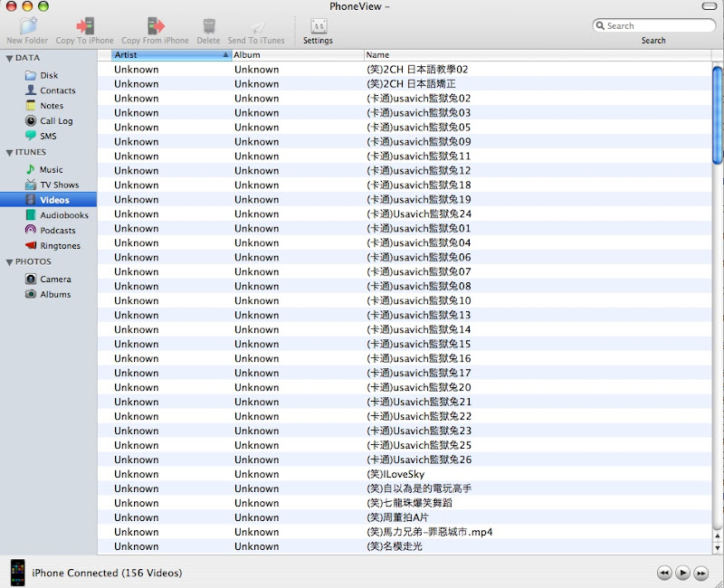Image resolution: width=724 pixels, height=588 pixels.
Task: Click the Copy To iPhone icon
Action: click(x=85, y=25)
